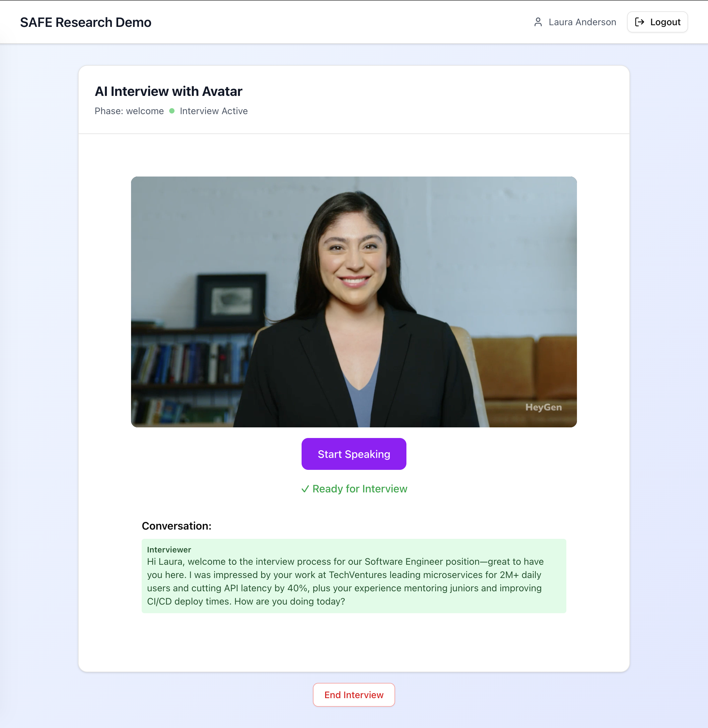Click the Phase: welcome label
The height and width of the screenshot is (728, 708).
pos(129,111)
